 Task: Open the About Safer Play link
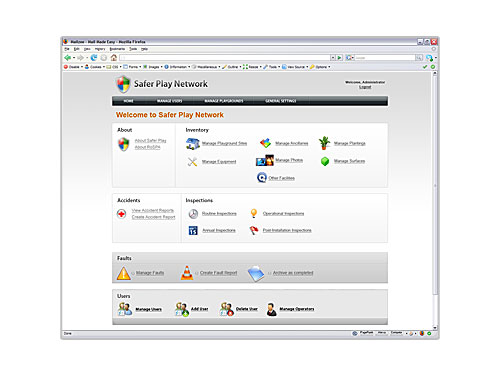150,141
